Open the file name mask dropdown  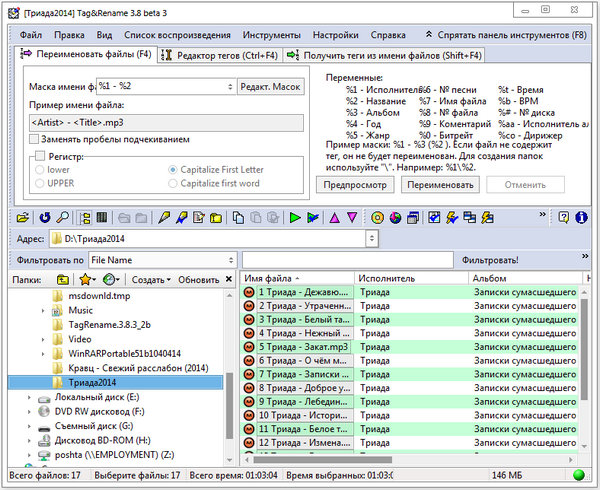coord(231,87)
